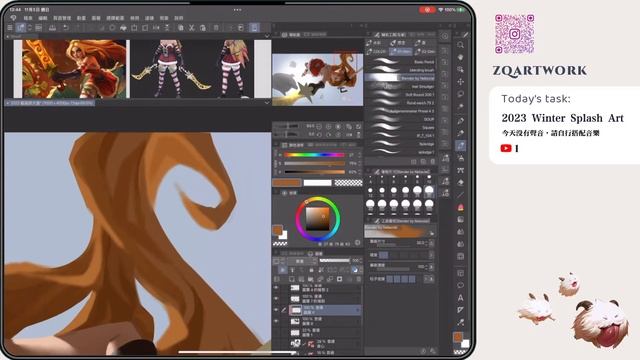Image resolution: width=640 pixels, height=360 pixels.
Task: Expand brush density settings plus button
Action: pyautogui.click(x=431, y=267)
